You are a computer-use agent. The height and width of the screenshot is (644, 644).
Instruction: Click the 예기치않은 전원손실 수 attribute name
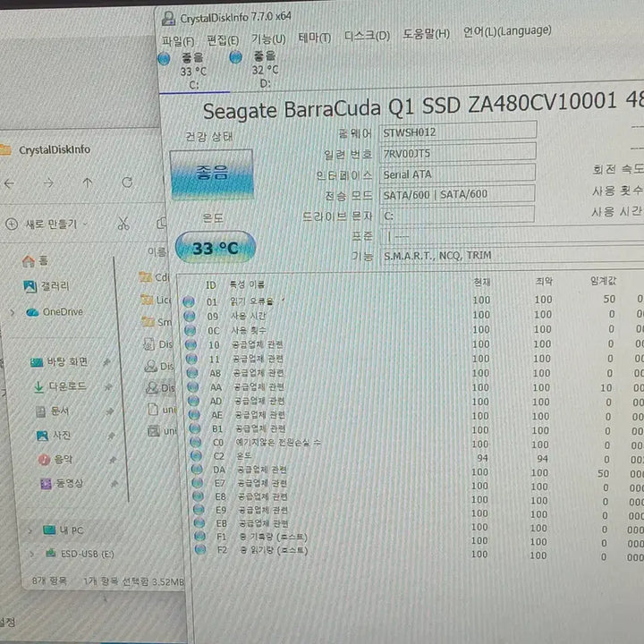coord(278,443)
